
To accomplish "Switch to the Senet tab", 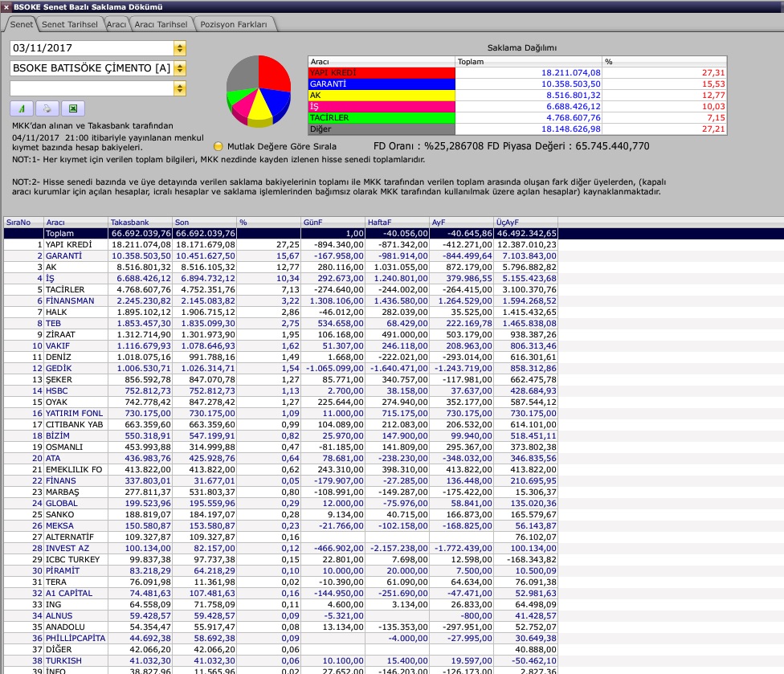I will pyautogui.click(x=21, y=24).
